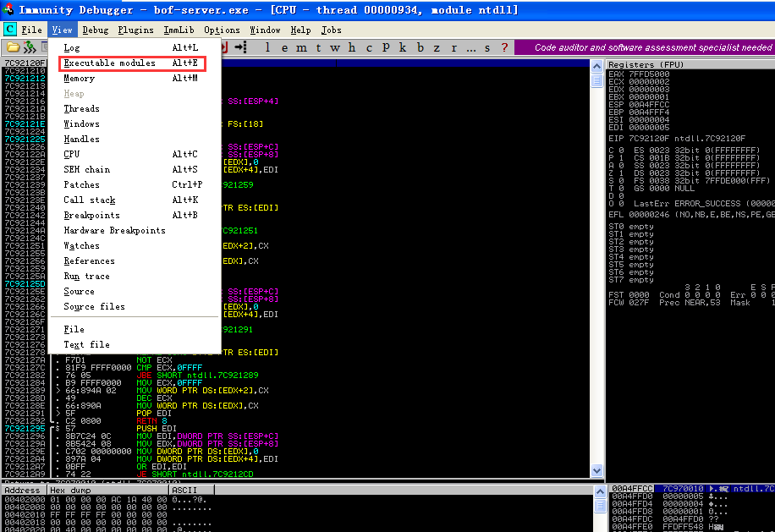This screenshot has width=775, height=532.
Task: Show CPU window via 'c' toolbar button
Action: [x=369, y=47]
